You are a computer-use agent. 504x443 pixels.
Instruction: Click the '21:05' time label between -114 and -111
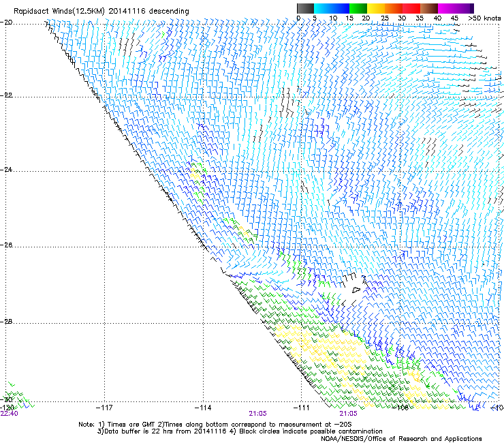[x=257, y=414]
